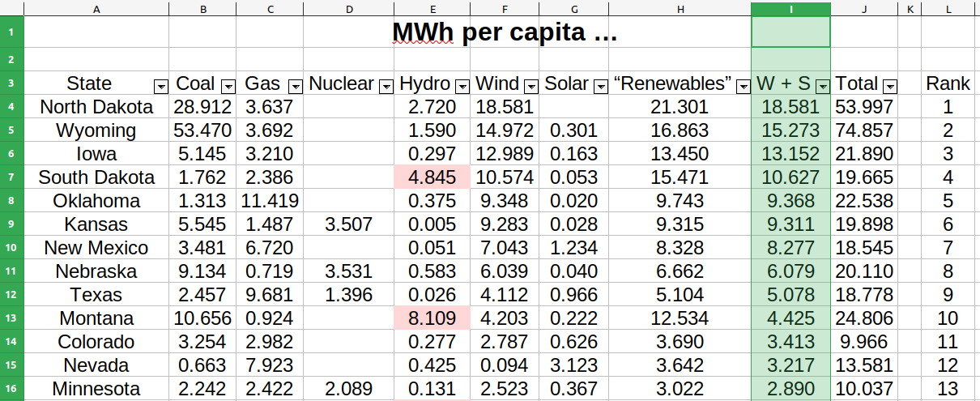Viewport: 980px width, 401px height.
Task: Open the Total column filter dropdown
Action: (x=889, y=86)
